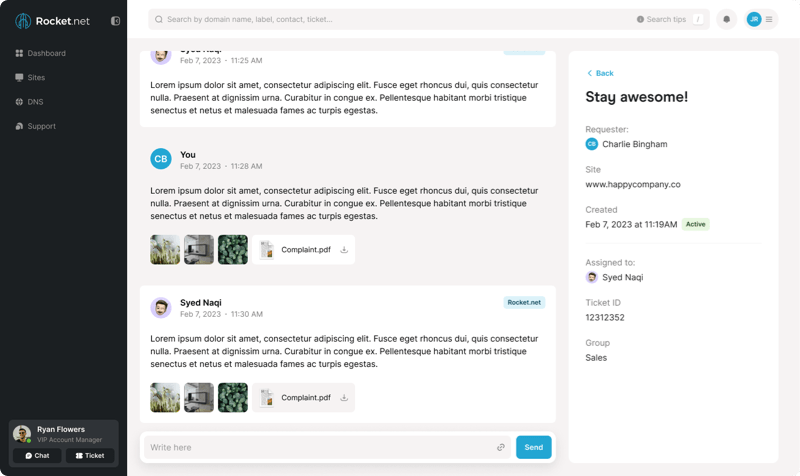Viewport: 800px width, 476px height.
Task: Click the Write here reply field
Action: pos(328,447)
